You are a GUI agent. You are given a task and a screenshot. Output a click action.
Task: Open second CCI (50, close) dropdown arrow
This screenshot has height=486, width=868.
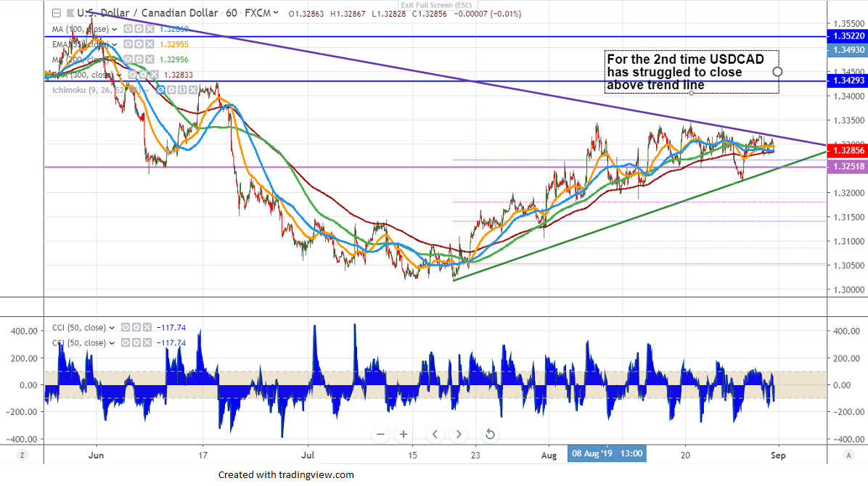(x=113, y=343)
